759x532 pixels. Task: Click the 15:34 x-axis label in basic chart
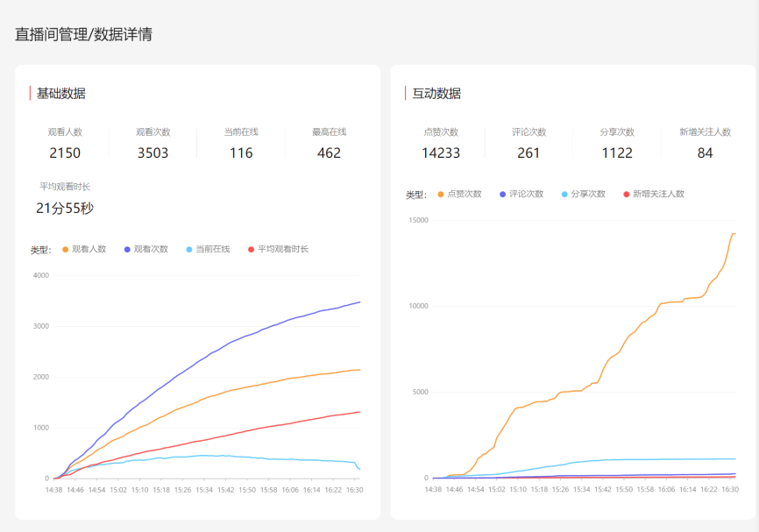pos(204,490)
